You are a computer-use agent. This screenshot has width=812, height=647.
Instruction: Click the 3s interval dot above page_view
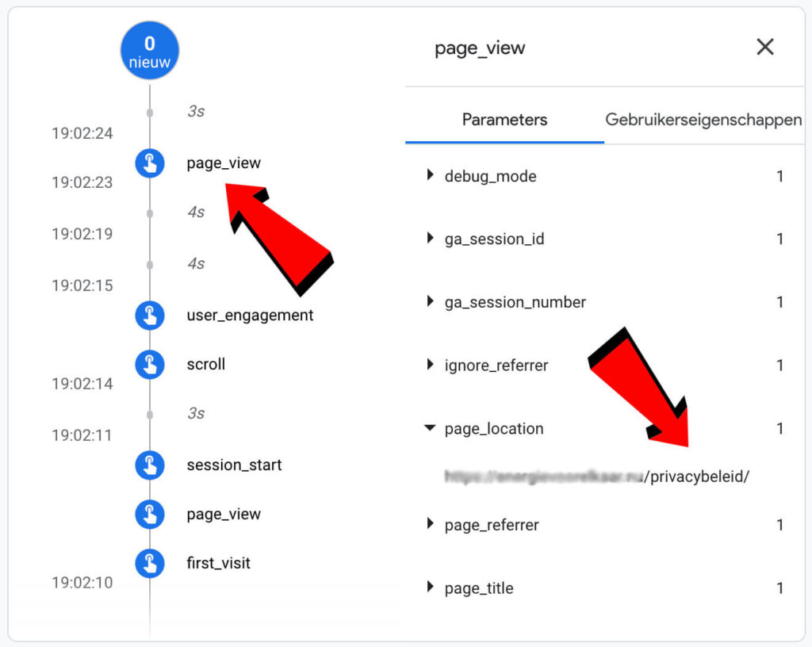pos(150,111)
